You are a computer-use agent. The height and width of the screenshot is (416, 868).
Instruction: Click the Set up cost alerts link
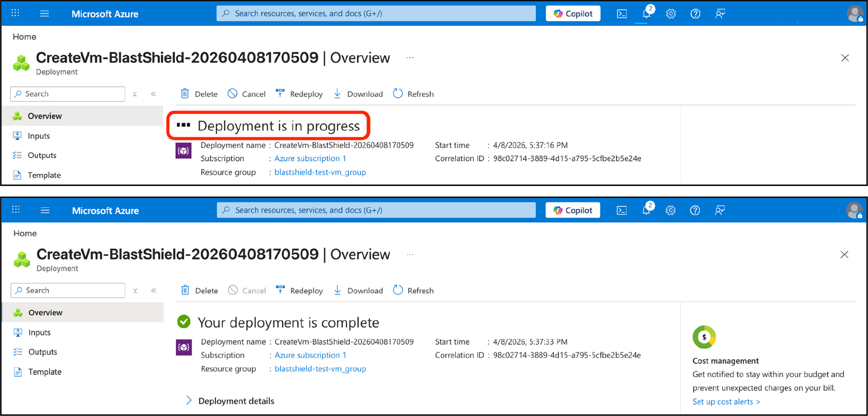point(726,402)
